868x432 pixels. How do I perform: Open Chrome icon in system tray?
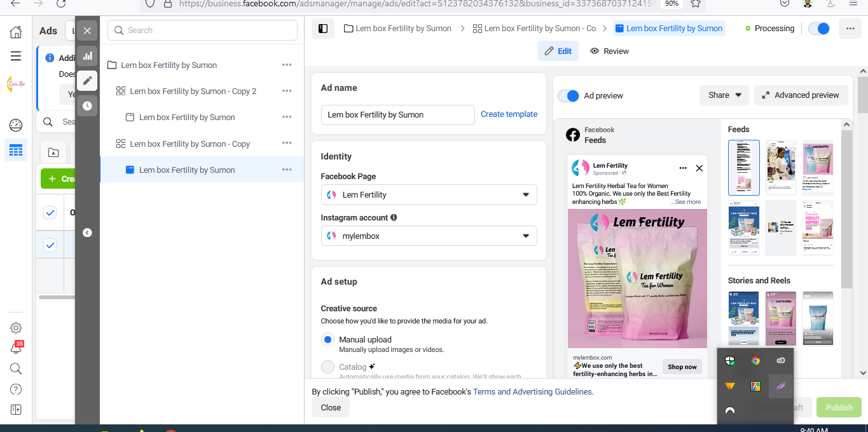(x=755, y=361)
